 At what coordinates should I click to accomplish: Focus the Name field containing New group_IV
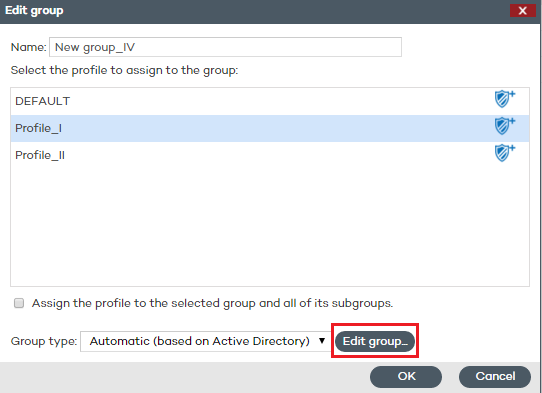(225, 47)
